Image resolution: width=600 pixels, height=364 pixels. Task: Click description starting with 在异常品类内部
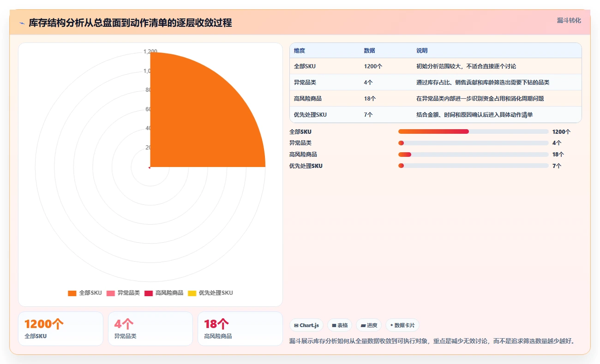[x=480, y=99]
